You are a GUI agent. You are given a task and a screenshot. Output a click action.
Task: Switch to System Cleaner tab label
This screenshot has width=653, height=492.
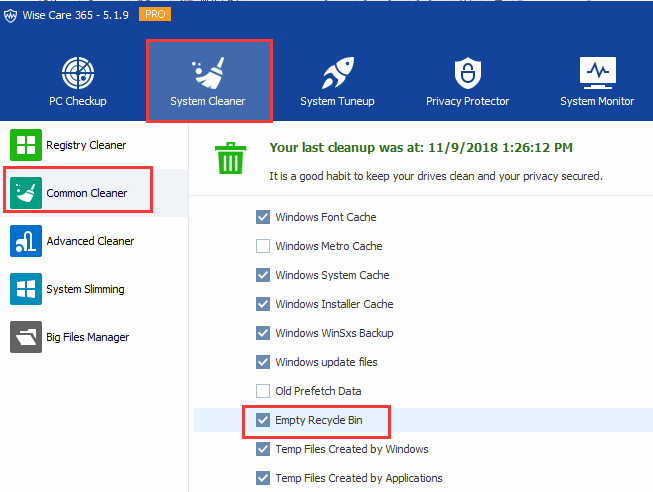[208, 101]
